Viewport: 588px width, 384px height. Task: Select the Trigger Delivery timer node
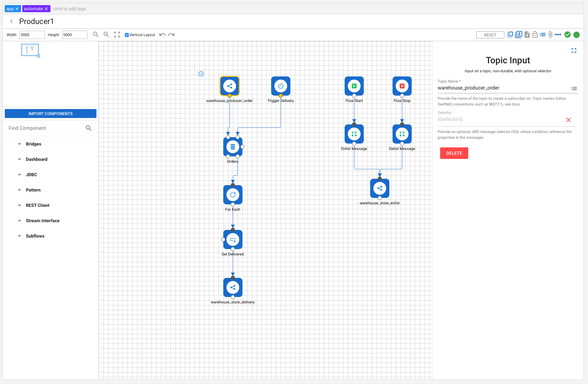[280, 86]
